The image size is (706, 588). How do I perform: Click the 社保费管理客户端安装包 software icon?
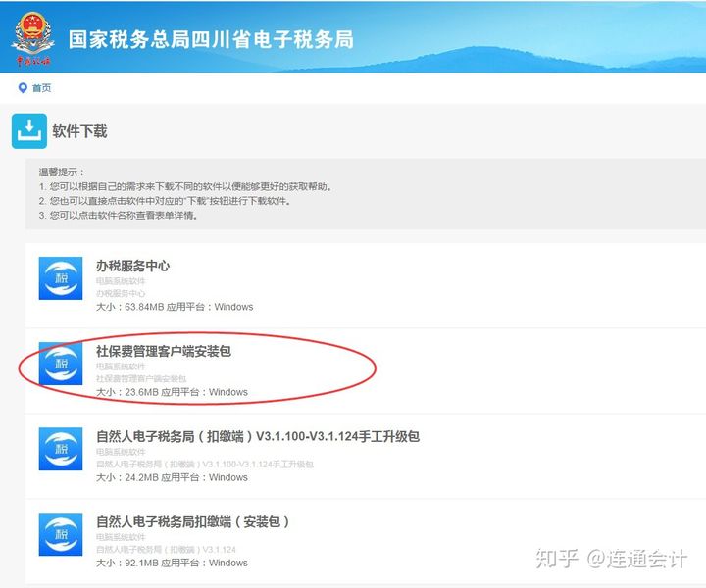pos(61,364)
